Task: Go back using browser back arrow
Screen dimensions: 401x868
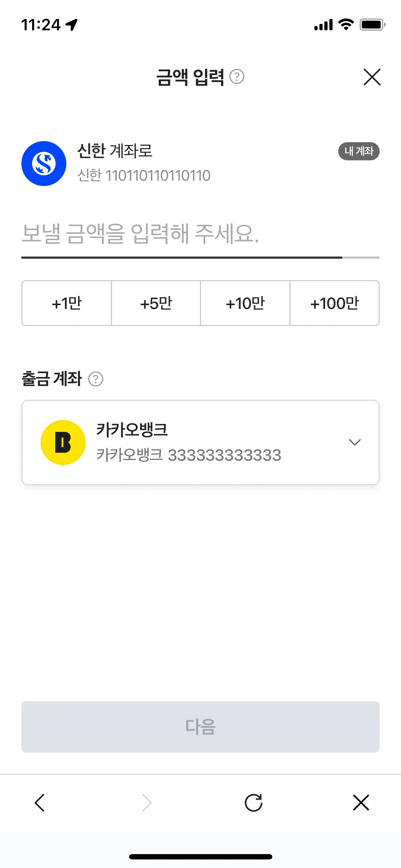Action: pyautogui.click(x=40, y=803)
